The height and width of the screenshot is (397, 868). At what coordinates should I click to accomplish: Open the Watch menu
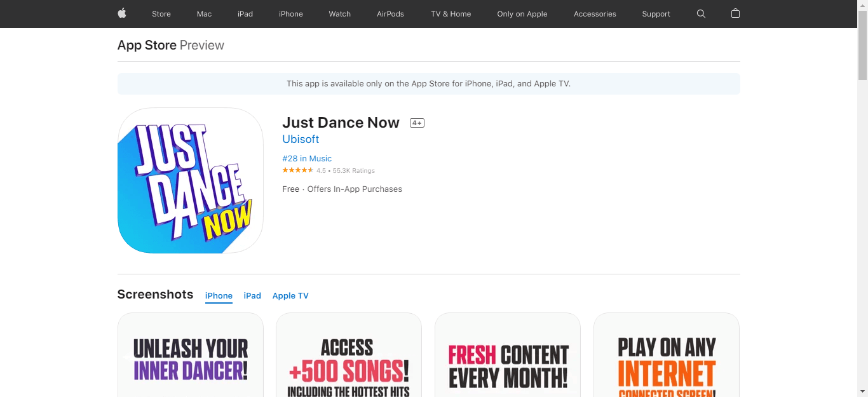[340, 14]
